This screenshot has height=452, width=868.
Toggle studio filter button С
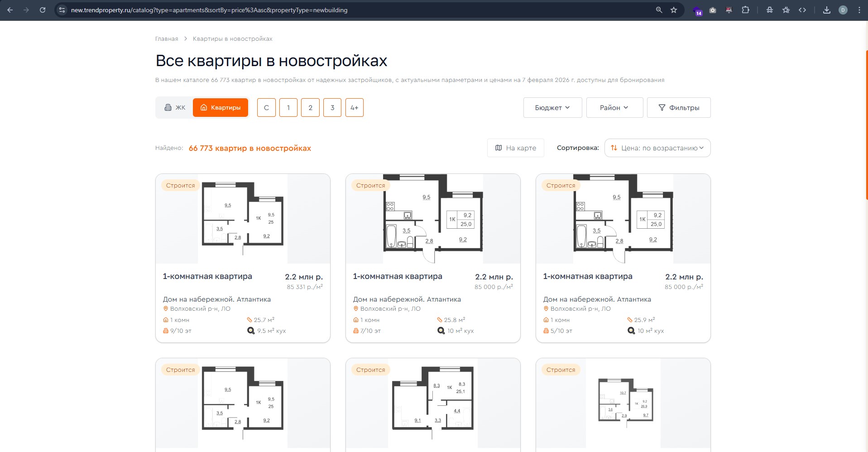pyautogui.click(x=266, y=108)
